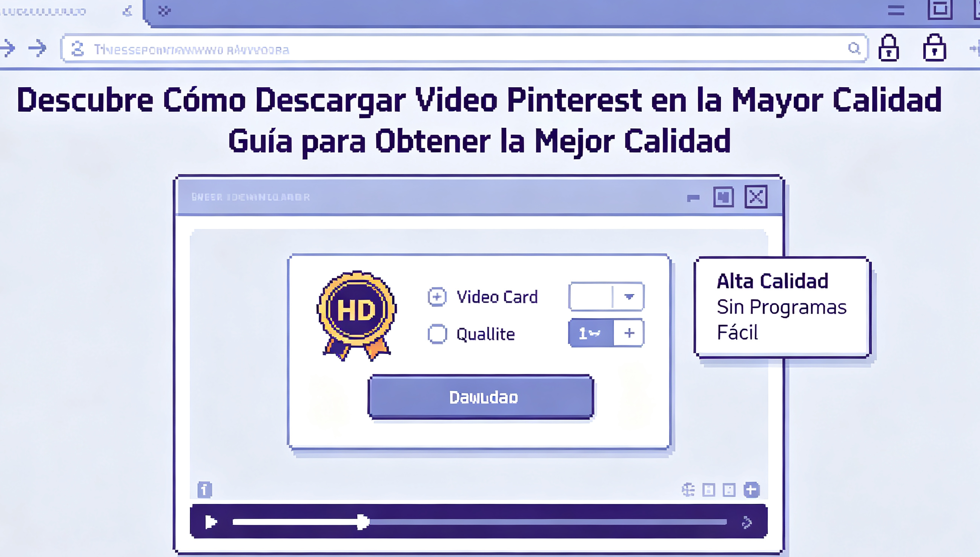Click the Guía para Obtener la Mejor Calidad subtitle

pos(479,142)
